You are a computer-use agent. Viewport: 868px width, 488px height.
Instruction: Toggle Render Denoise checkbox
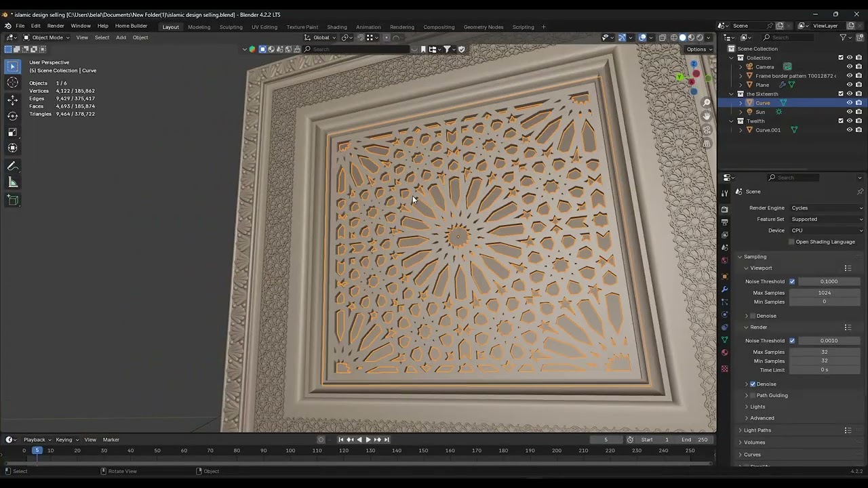(753, 384)
